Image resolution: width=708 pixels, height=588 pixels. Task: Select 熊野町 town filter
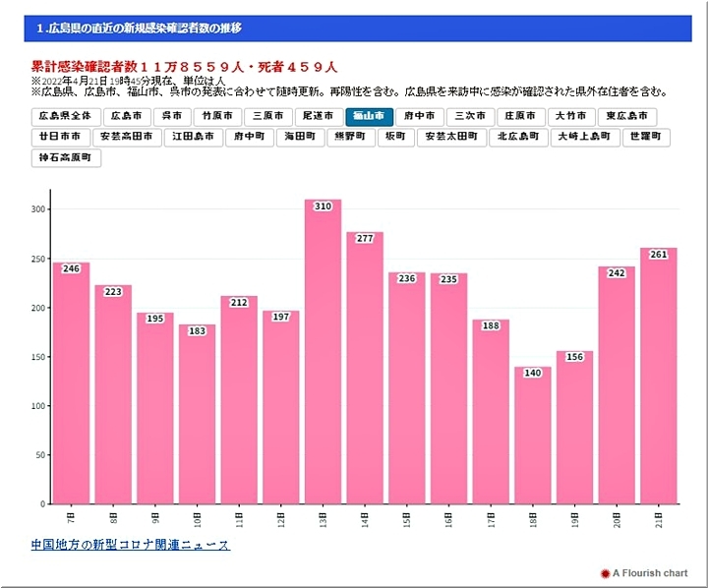(350, 138)
